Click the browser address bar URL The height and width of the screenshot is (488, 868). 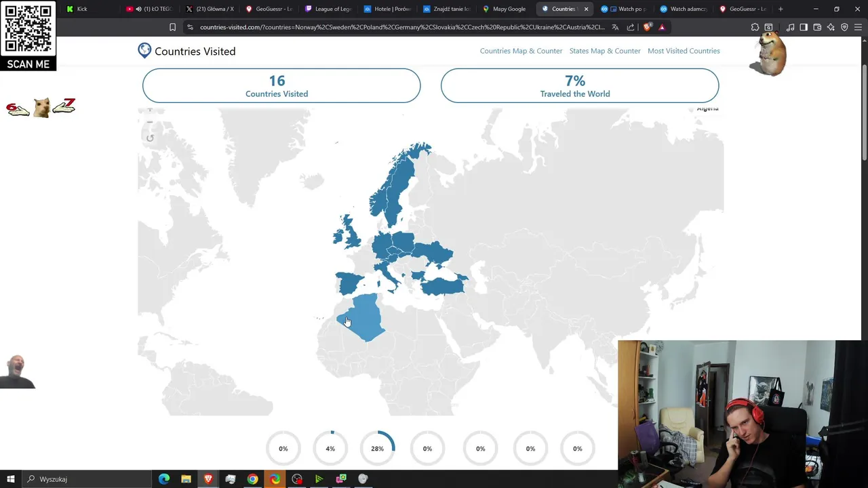402,27
